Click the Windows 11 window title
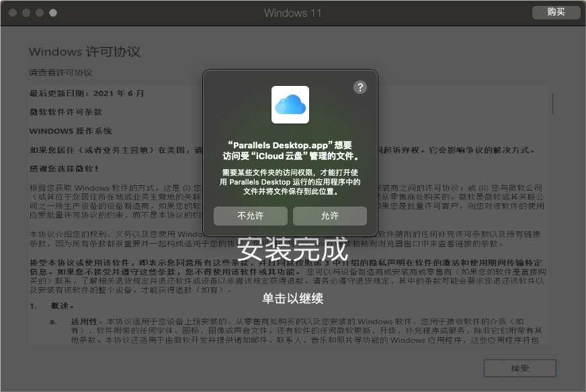The width and height of the screenshot is (586, 392). click(x=292, y=13)
